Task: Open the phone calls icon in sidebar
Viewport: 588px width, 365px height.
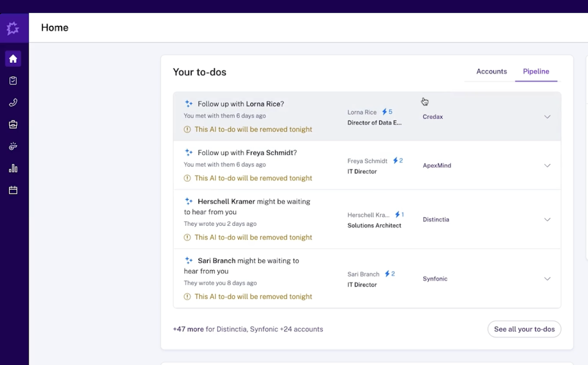Action: click(x=13, y=102)
